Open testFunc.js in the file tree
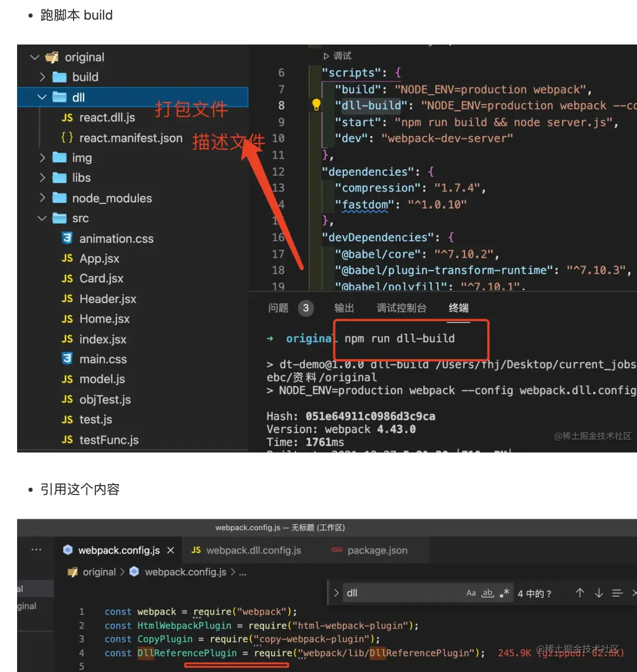This screenshot has width=637, height=672. pos(109,440)
